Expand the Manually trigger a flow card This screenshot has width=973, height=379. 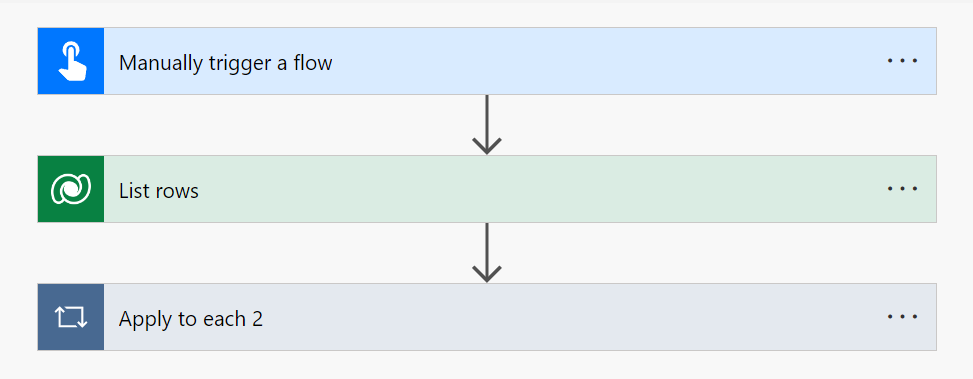[x=486, y=61]
